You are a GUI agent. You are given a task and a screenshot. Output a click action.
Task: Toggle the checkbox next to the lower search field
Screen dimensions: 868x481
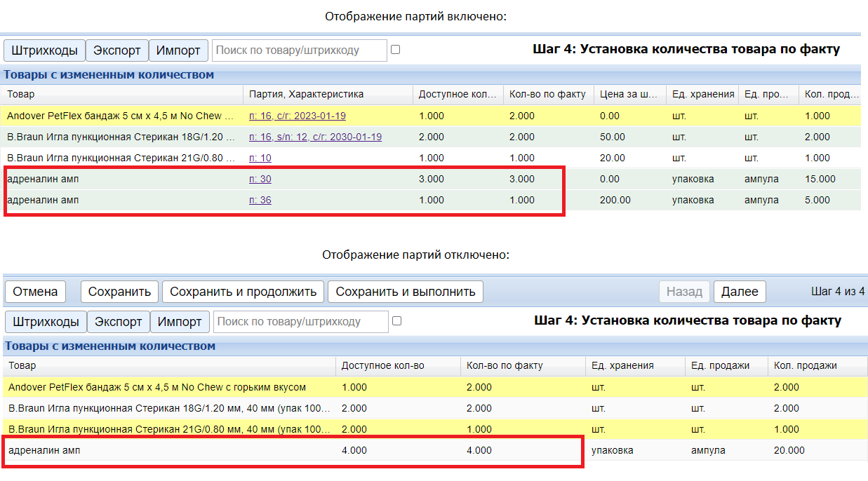tap(396, 321)
